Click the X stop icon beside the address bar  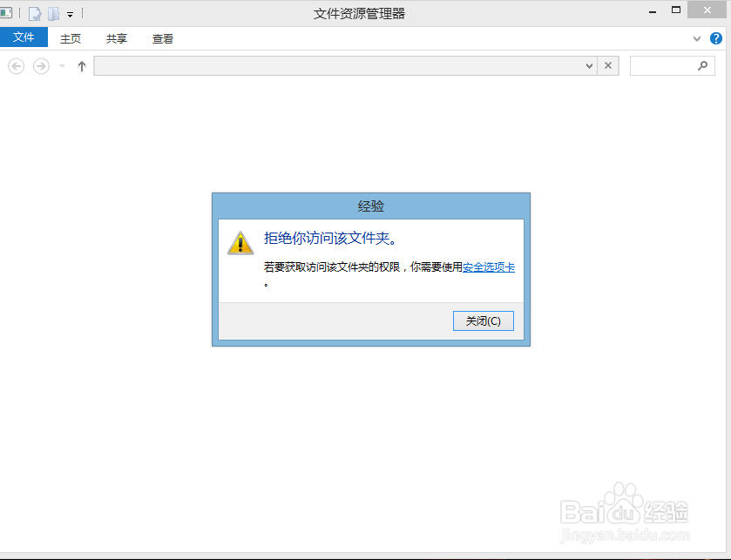coord(608,65)
